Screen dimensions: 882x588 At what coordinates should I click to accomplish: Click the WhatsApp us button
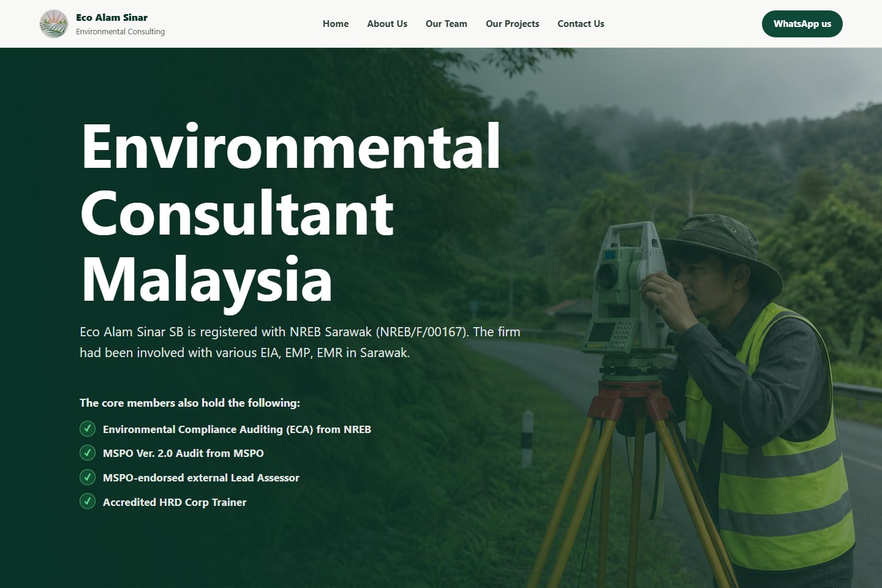(802, 24)
